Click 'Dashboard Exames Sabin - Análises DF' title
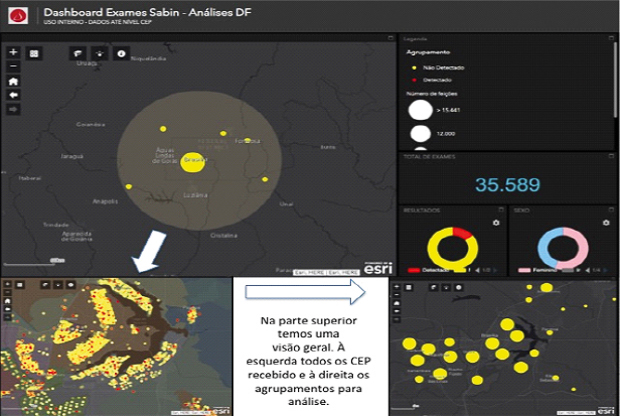This screenshot has height=416, width=620. [147, 12]
